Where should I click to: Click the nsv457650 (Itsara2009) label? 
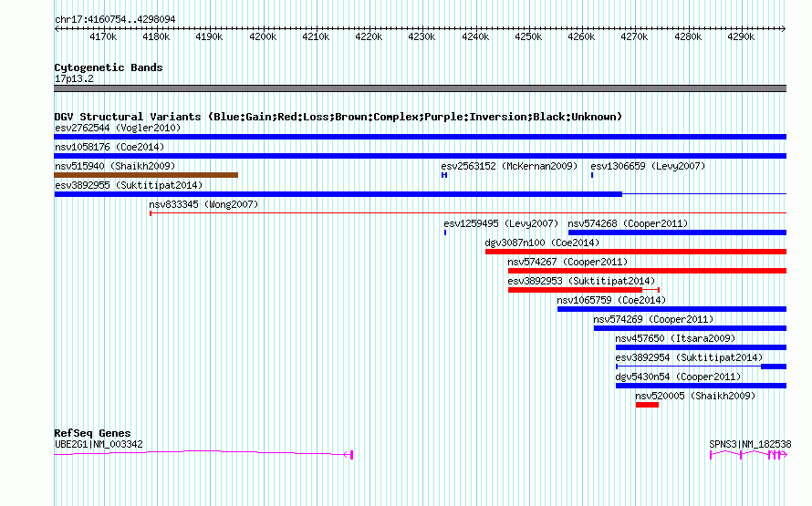point(675,338)
